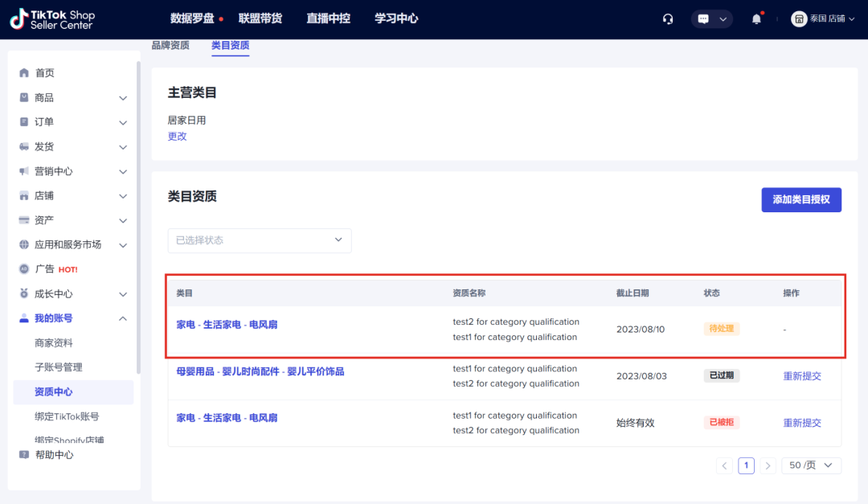Click the 资质名称 column header
Image resolution: width=868 pixels, height=504 pixels.
pos(469,293)
